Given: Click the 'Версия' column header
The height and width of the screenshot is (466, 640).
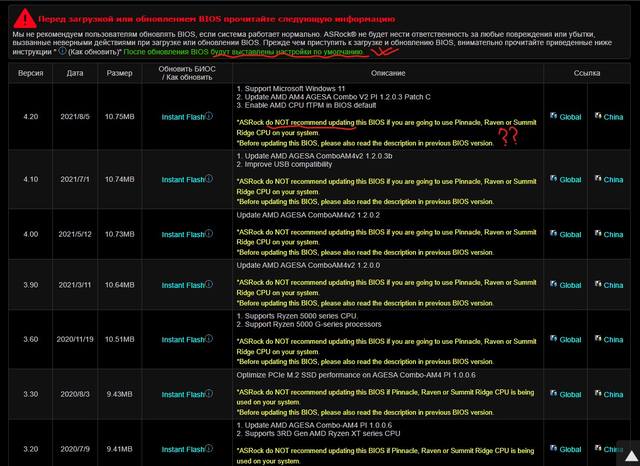Looking at the screenshot, I should (x=31, y=73).
